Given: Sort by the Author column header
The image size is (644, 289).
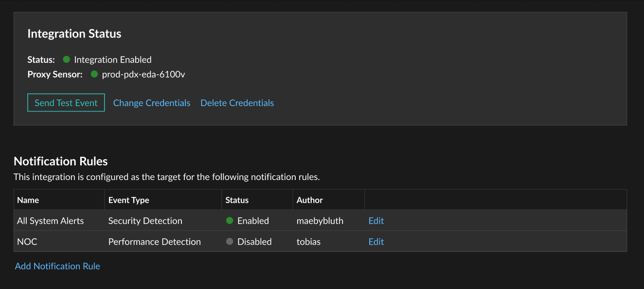Looking at the screenshot, I should tap(310, 200).
